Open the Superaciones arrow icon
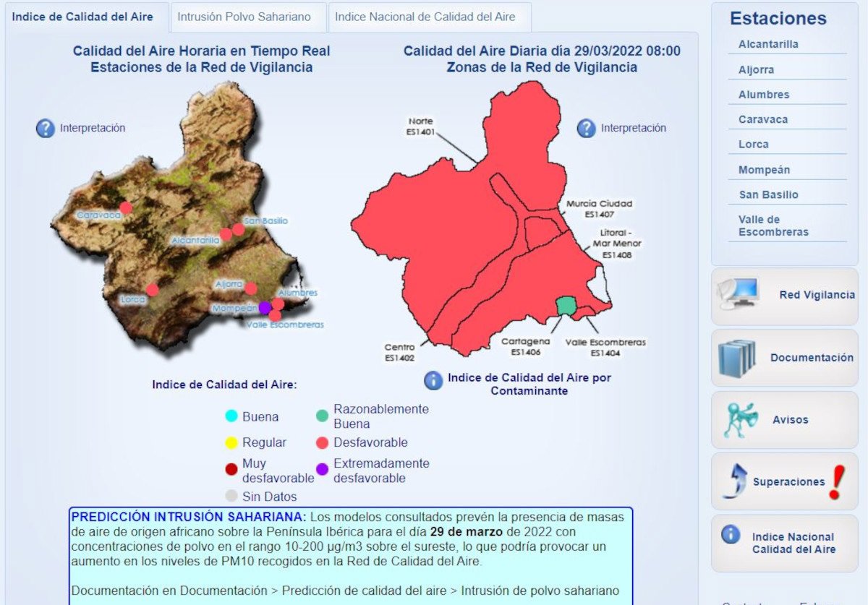This screenshot has height=605, width=868. coord(735,481)
